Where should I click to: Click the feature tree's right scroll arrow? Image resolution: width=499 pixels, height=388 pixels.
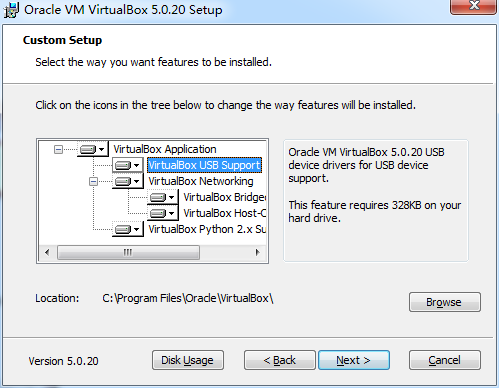257,252
